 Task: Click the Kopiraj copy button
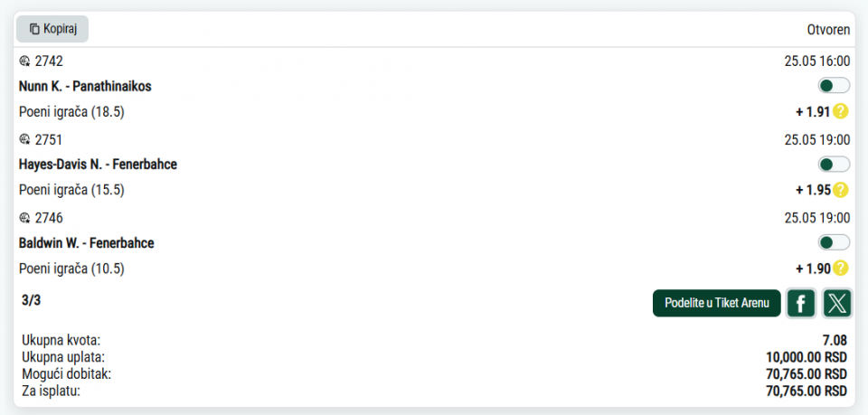point(52,29)
